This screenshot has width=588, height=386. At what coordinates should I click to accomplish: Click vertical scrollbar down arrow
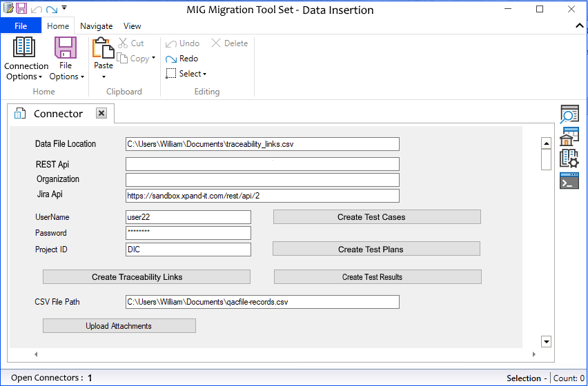click(x=547, y=341)
